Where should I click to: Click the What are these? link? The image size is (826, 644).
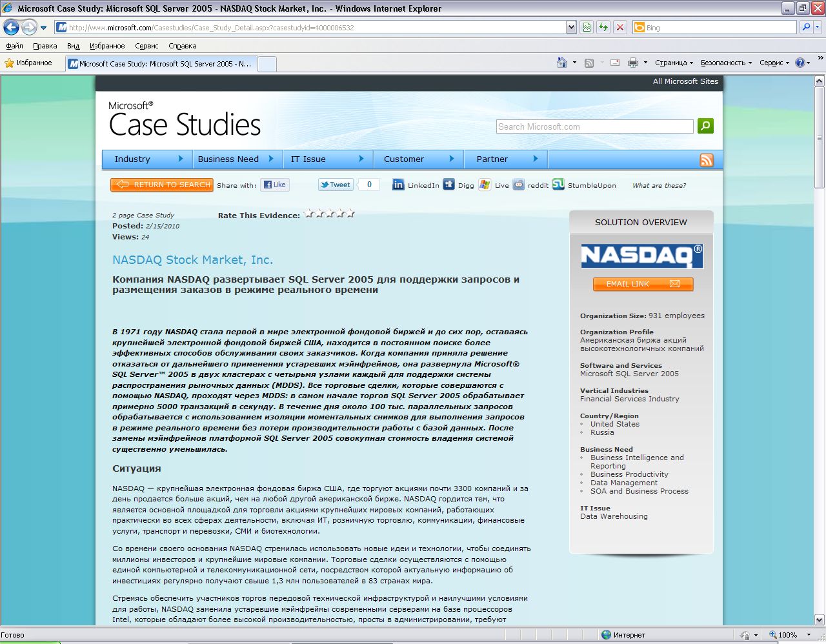click(659, 186)
